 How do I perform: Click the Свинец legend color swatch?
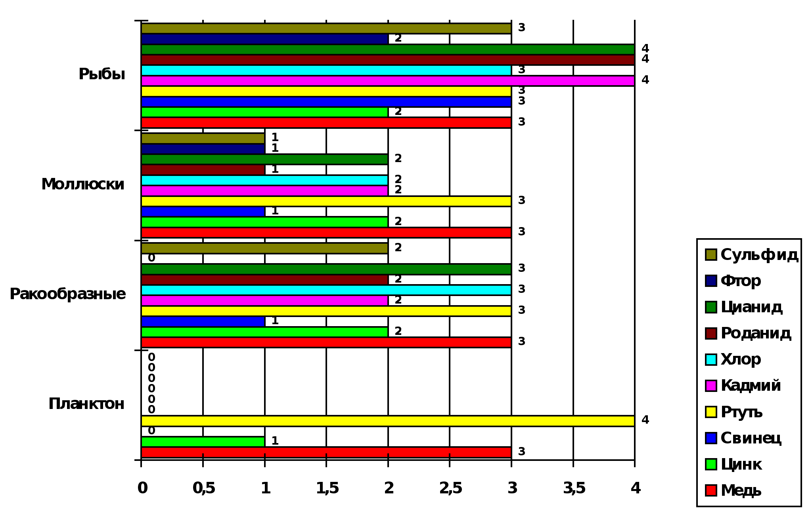coord(711,438)
